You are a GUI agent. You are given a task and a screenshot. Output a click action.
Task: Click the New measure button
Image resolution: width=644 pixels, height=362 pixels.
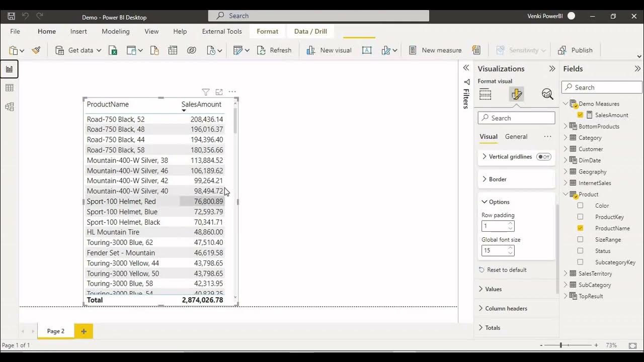435,50
